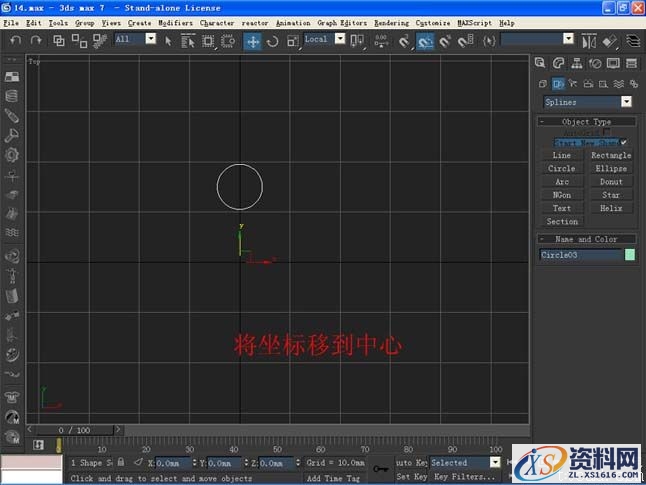
Task: Open the green object color swatch
Action: coord(630,255)
